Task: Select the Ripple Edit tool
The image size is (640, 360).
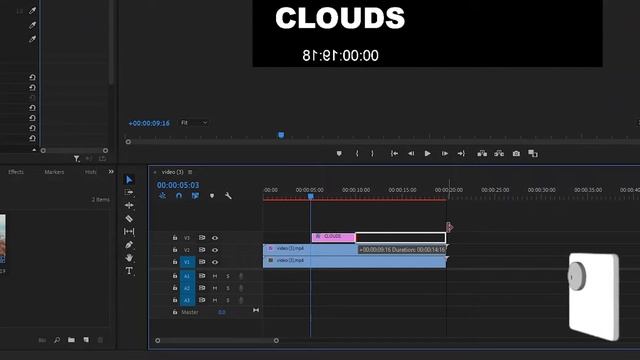Action: click(x=129, y=205)
